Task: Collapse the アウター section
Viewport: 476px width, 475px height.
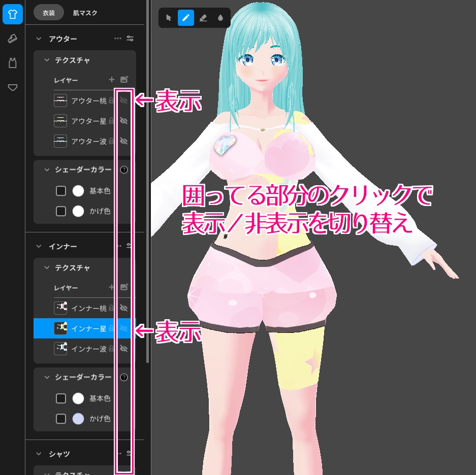Action: 38,39
